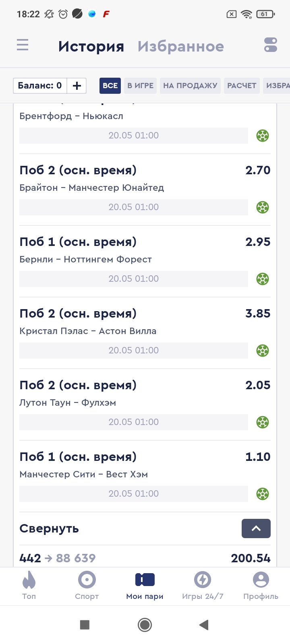
Task: Select the РАСЧЕТ filter
Action: (x=242, y=86)
